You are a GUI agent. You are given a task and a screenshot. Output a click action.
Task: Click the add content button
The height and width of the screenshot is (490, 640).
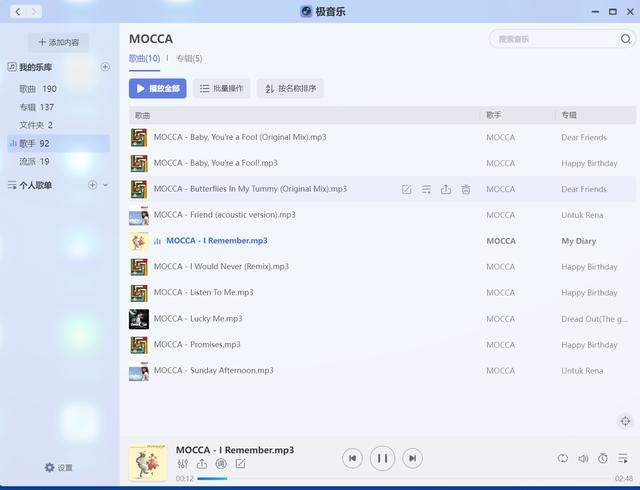[x=58, y=42]
